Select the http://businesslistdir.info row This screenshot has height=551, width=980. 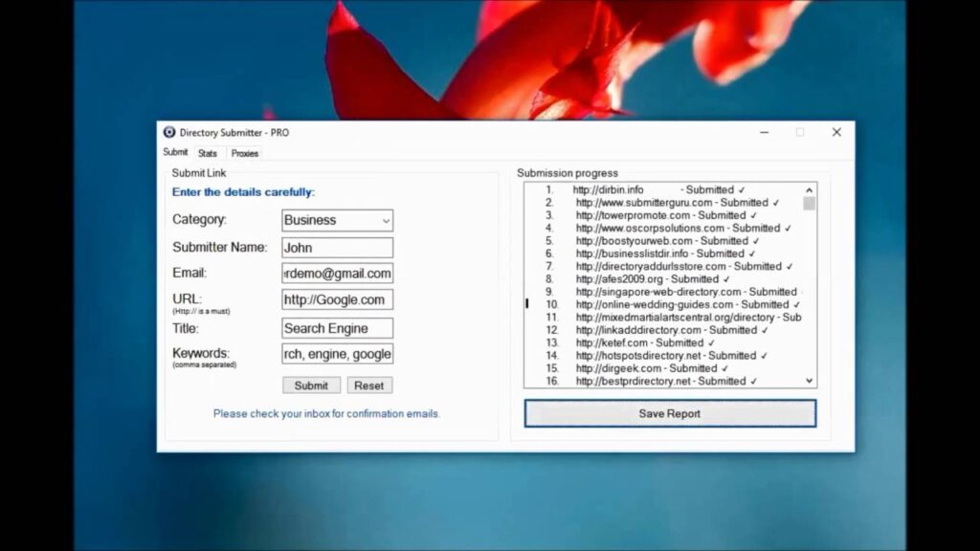click(x=664, y=253)
